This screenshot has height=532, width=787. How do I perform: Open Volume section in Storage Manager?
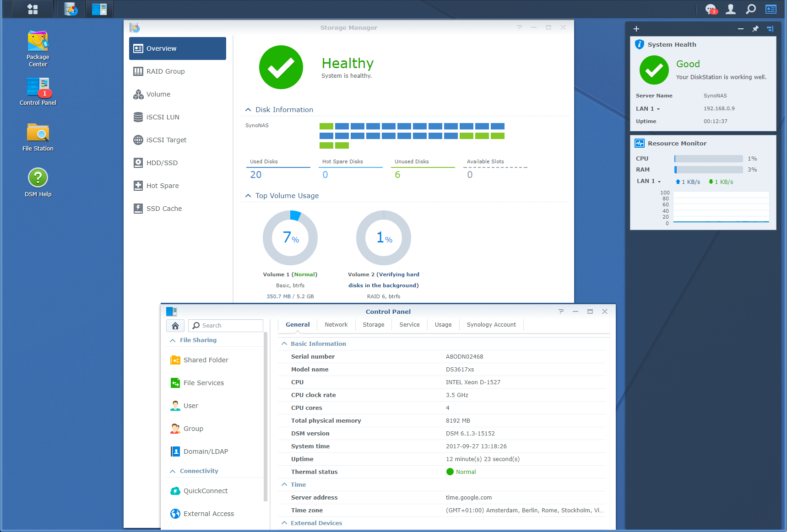pyautogui.click(x=178, y=94)
